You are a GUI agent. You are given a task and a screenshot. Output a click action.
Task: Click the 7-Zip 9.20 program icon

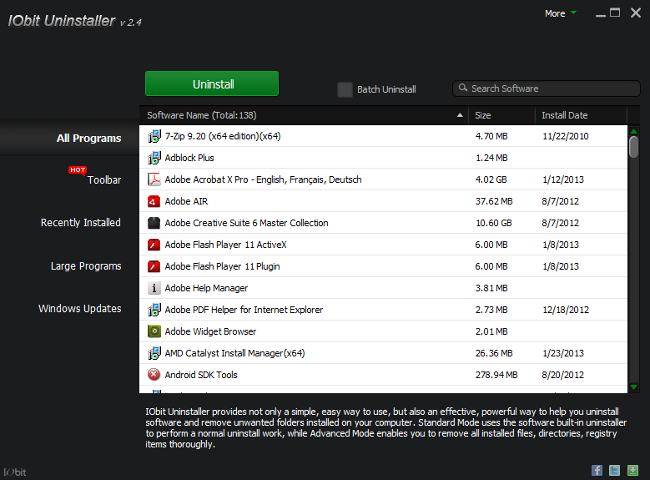pos(154,136)
